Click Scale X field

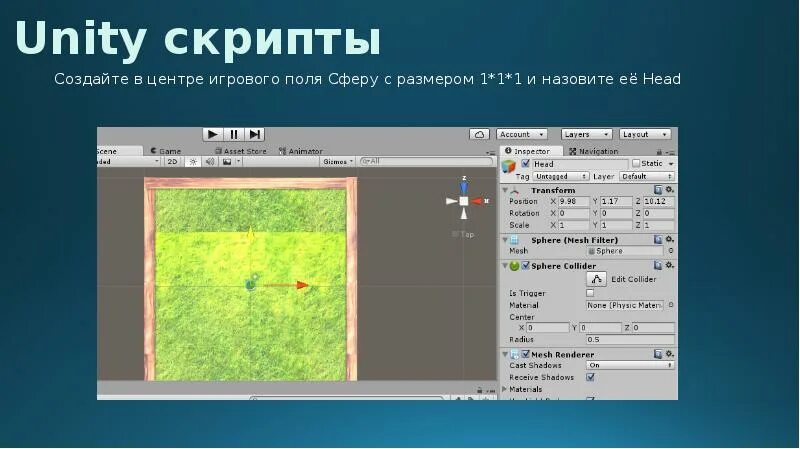point(573,225)
